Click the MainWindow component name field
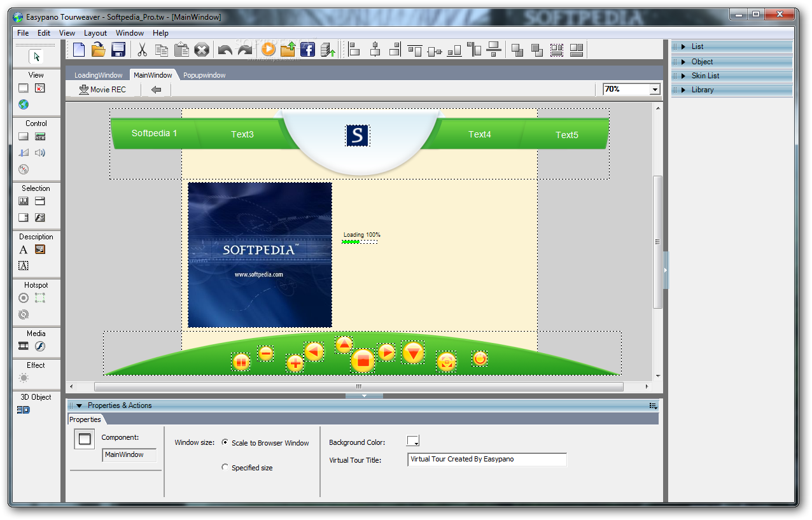This screenshot has width=812, height=520. 129,455
